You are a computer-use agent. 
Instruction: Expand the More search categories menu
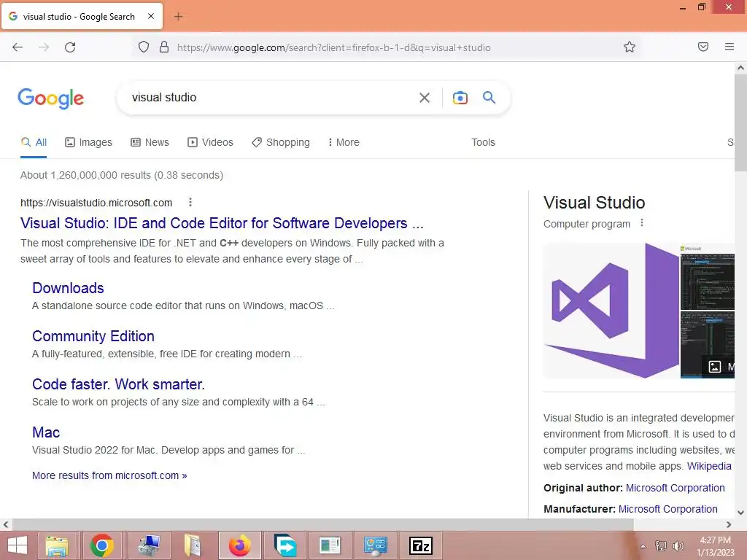click(x=344, y=142)
